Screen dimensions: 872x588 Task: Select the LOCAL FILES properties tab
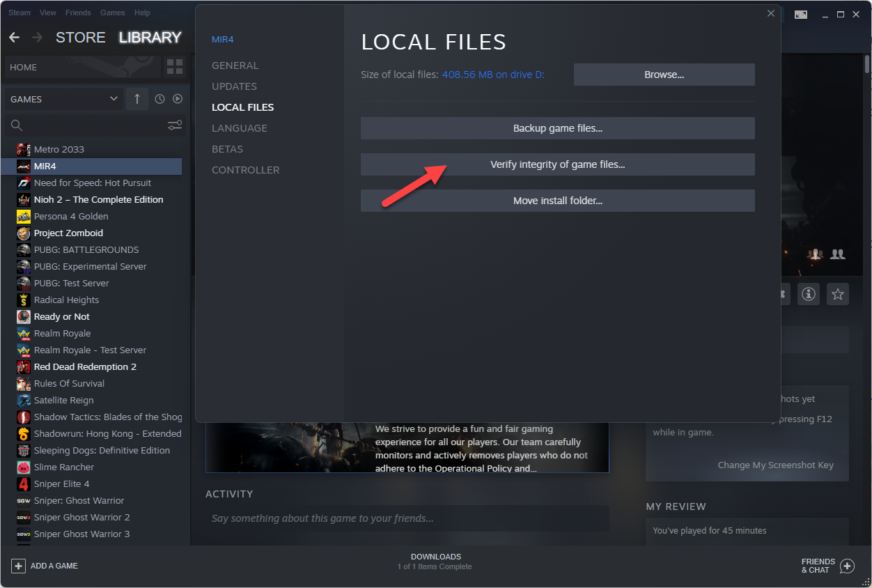tap(243, 107)
